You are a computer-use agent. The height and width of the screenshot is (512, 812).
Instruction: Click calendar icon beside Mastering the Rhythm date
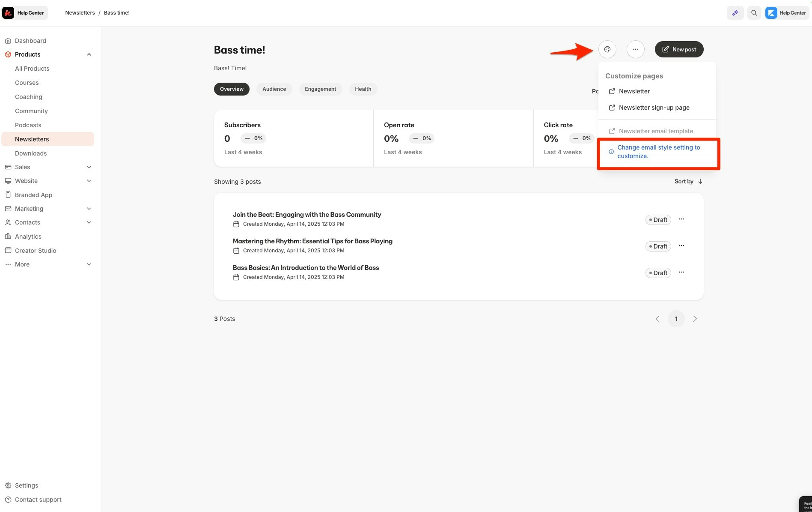click(x=236, y=251)
